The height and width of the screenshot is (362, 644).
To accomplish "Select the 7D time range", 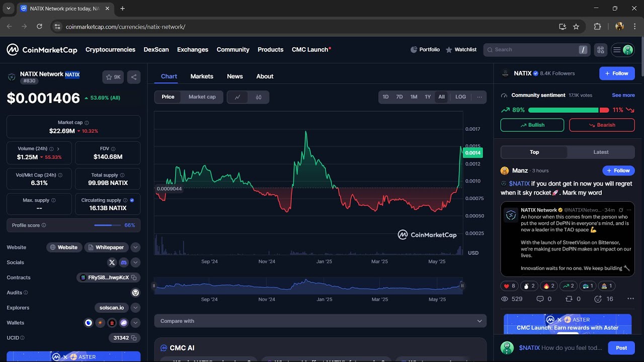I will click(x=399, y=97).
